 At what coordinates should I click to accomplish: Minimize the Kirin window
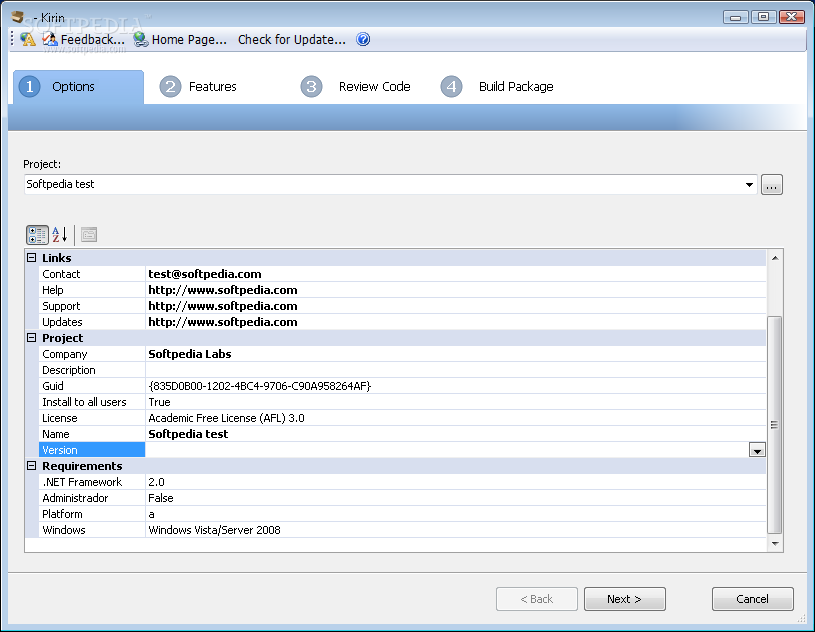pos(735,17)
